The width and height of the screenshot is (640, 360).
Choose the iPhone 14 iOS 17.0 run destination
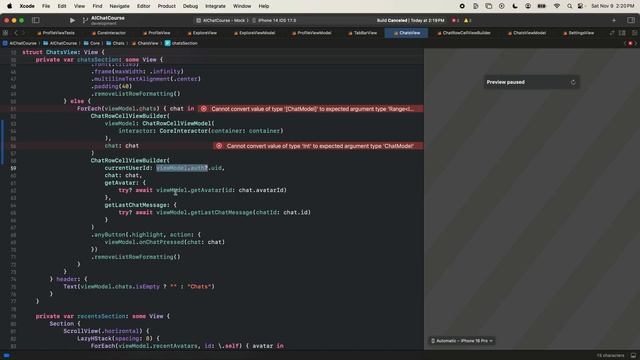(274, 20)
